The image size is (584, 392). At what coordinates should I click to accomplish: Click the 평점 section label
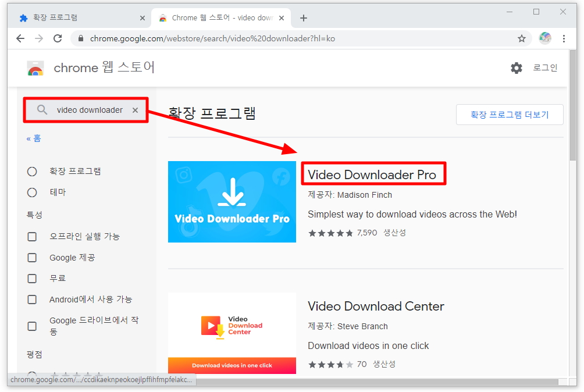(x=34, y=354)
